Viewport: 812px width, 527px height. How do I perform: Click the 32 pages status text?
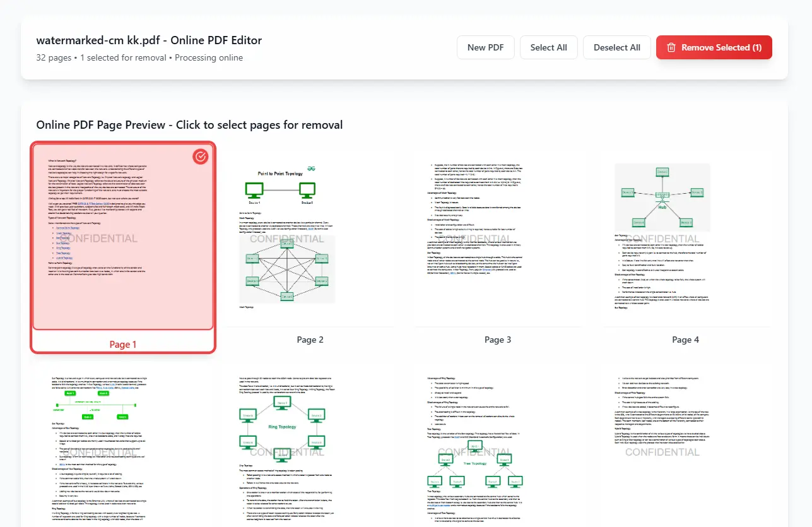click(53, 57)
